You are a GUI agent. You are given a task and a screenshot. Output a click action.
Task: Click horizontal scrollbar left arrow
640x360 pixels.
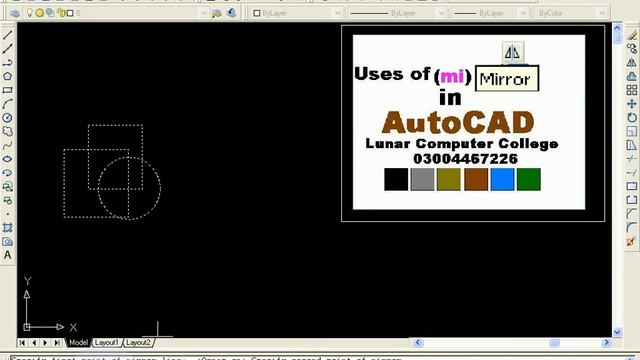click(x=418, y=342)
